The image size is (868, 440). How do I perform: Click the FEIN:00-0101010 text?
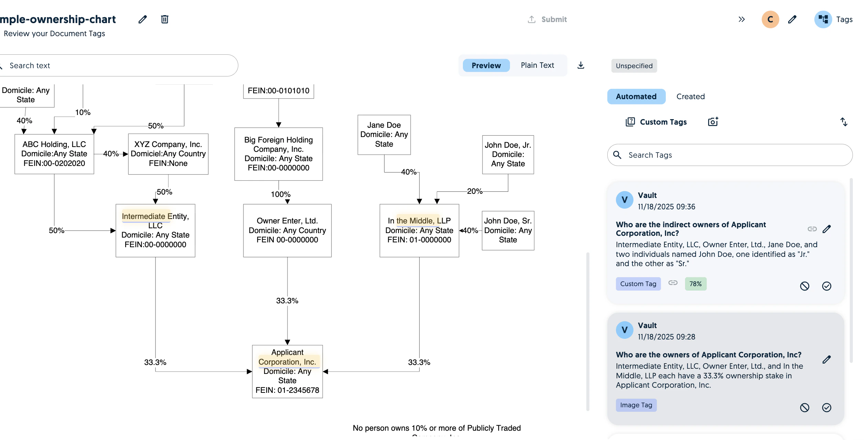click(x=279, y=91)
